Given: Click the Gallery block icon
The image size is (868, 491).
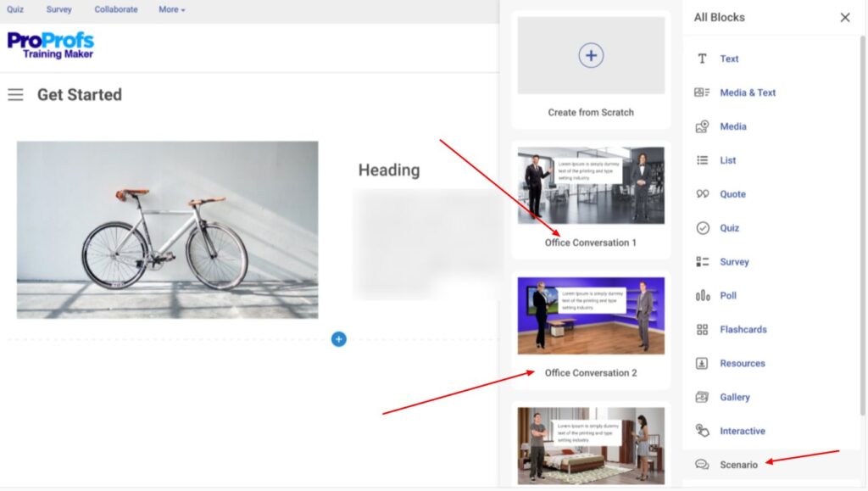Looking at the screenshot, I should (701, 397).
